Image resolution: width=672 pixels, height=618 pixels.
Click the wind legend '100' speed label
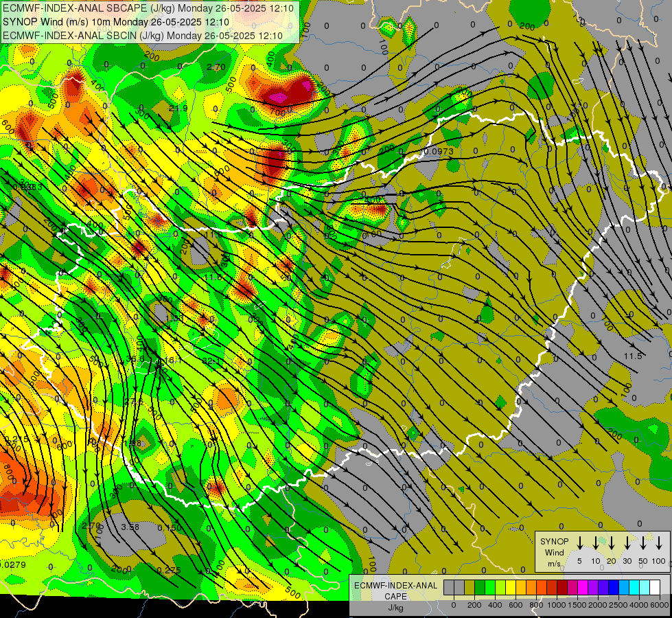659,561
